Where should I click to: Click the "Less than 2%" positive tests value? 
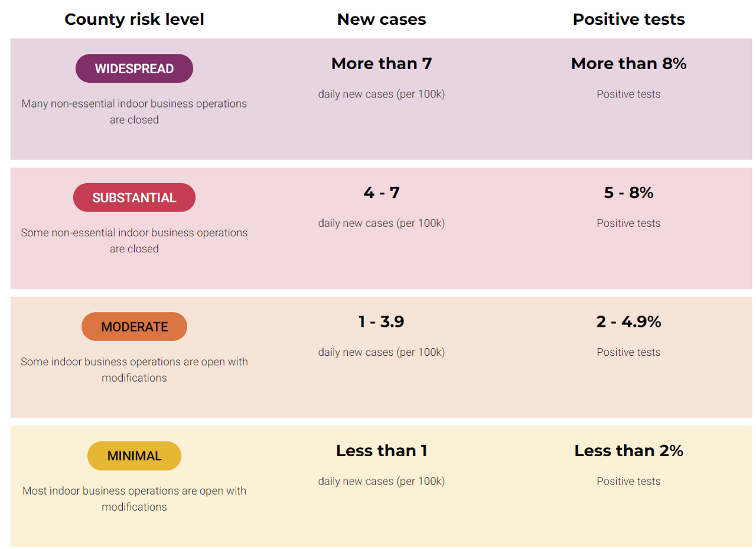click(628, 451)
